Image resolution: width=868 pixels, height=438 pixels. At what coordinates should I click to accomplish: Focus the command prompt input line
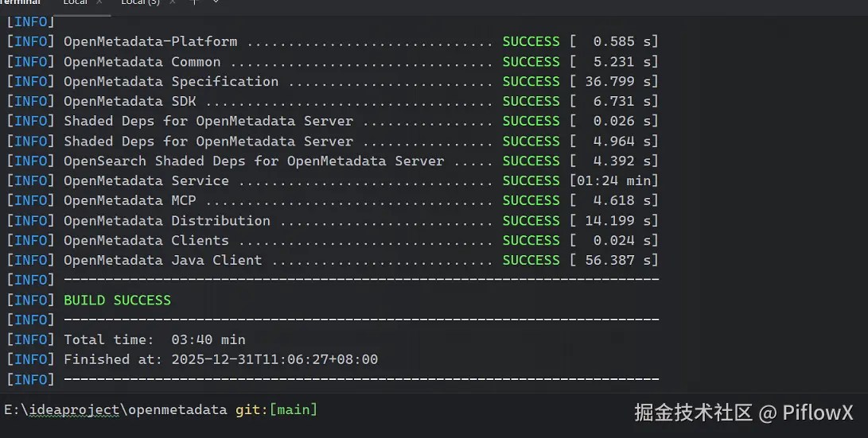pyautogui.click(x=477, y=410)
